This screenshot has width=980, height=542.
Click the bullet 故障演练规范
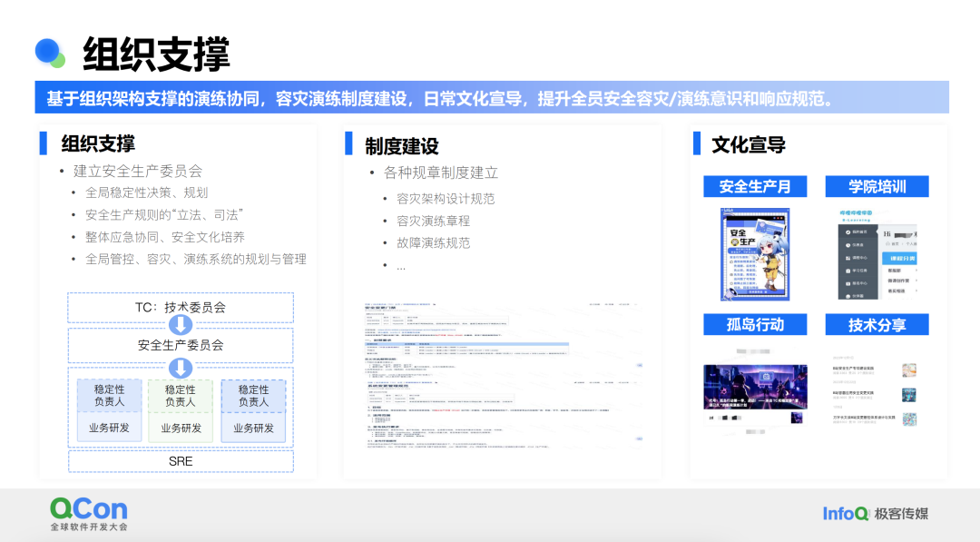pos(433,242)
